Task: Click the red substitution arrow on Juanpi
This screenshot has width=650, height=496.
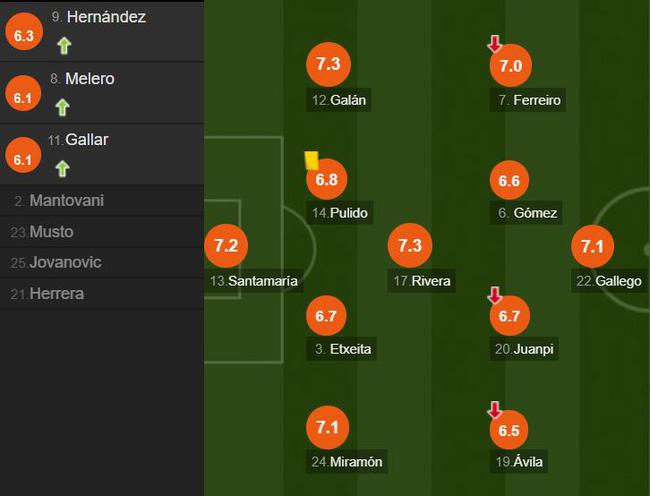Action: pyautogui.click(x=494, y=295)
